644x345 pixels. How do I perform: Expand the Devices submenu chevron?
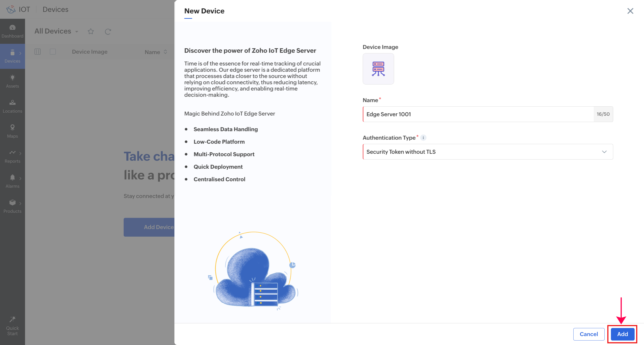click(x=20, y=53)
